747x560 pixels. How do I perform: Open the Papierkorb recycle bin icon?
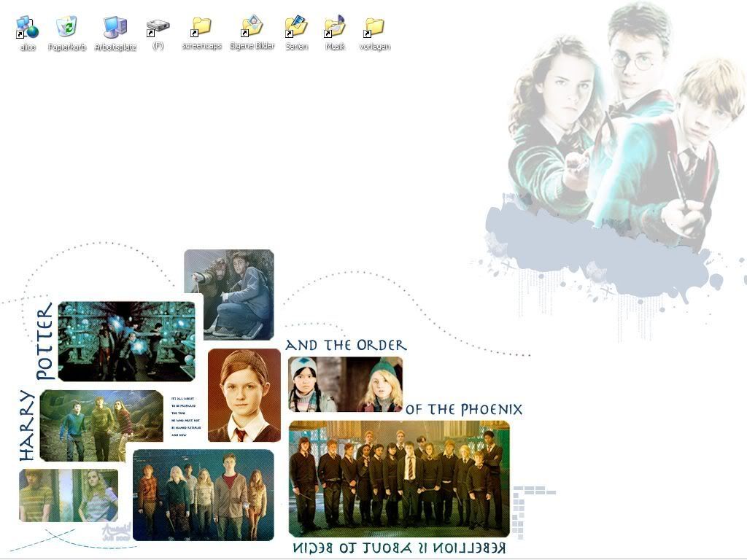[x=66, y=26]
